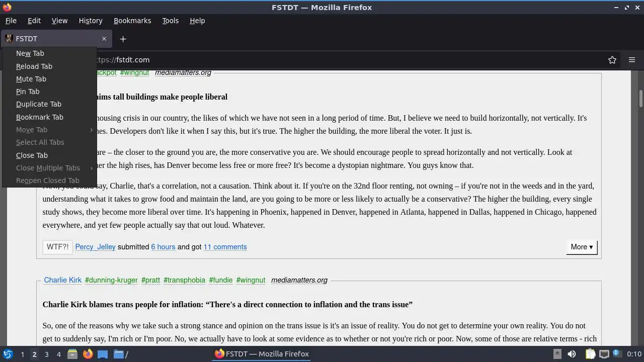644x362 pixels.
Task: Open the Firefox hamburger application menu
Action: (632, 60)
